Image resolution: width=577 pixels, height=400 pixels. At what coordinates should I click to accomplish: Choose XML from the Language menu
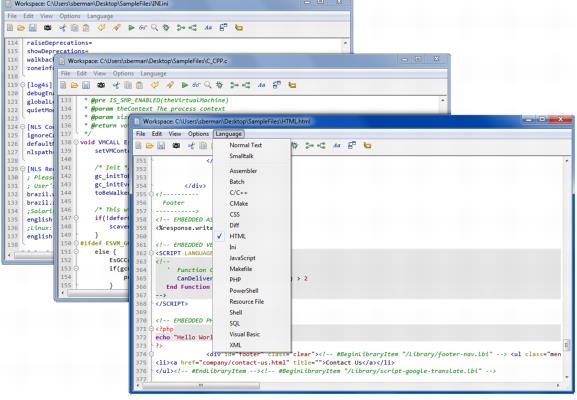pos(252,345)
